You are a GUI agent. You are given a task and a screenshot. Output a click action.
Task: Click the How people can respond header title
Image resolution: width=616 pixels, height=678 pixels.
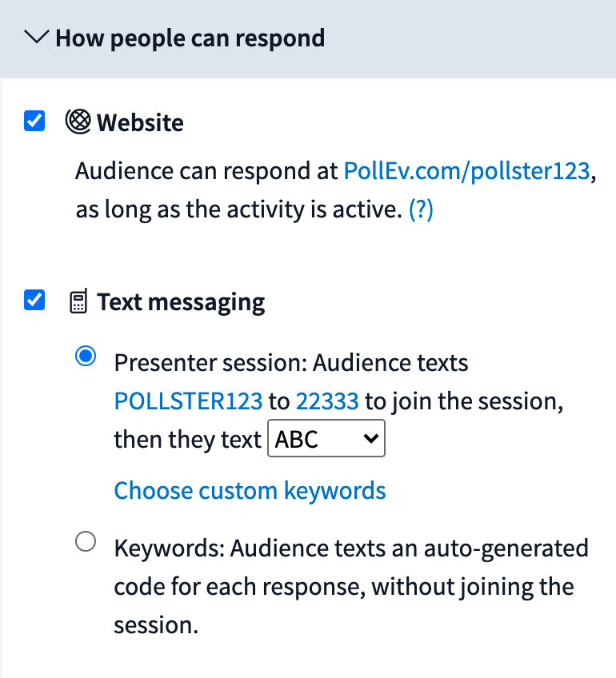tap(190, 38)
